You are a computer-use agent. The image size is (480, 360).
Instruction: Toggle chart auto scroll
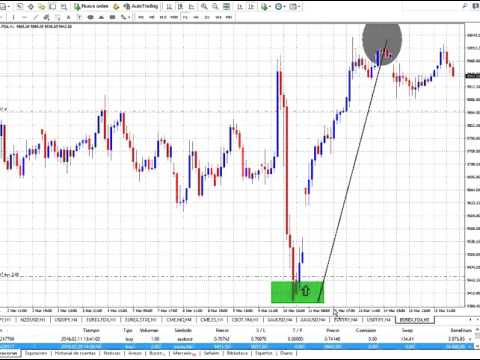(240, 6)
